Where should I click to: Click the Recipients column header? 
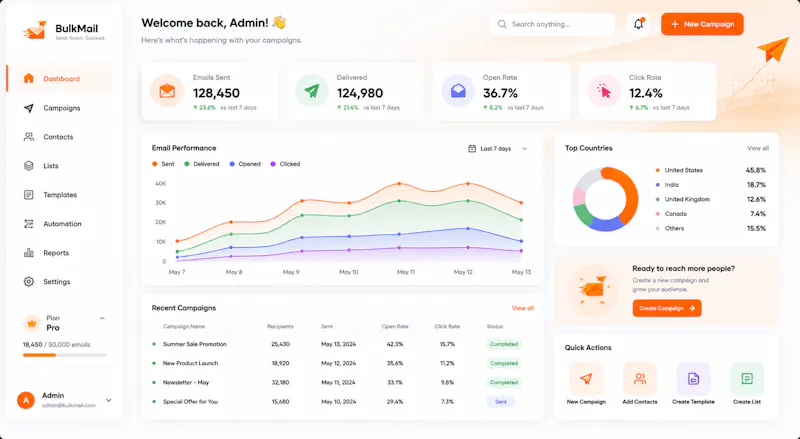point(280,326)
